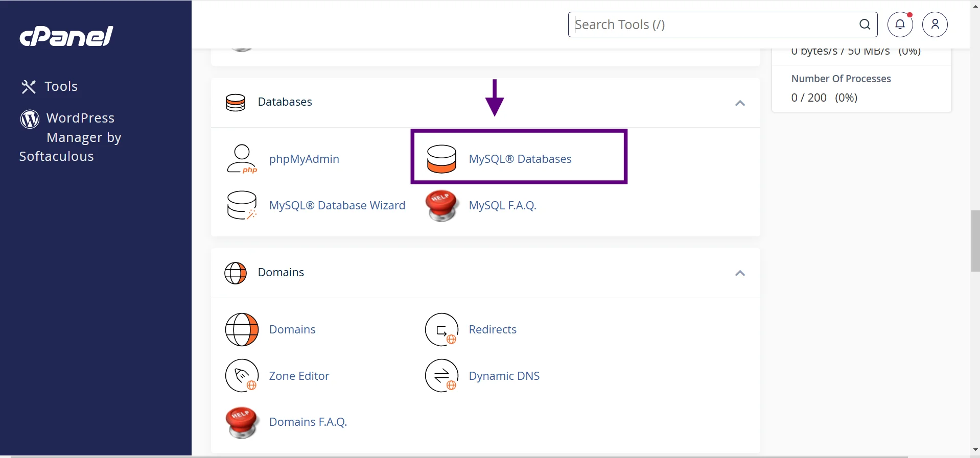Open the Dynamic DNS link
Viewport: 980px width, 458px height.
504,376
